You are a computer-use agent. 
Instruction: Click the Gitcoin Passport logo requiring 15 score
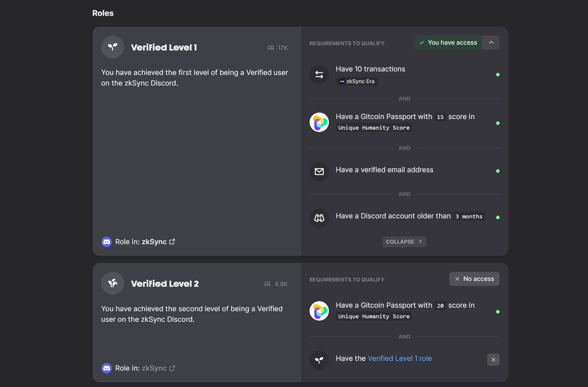click(319, 122)
